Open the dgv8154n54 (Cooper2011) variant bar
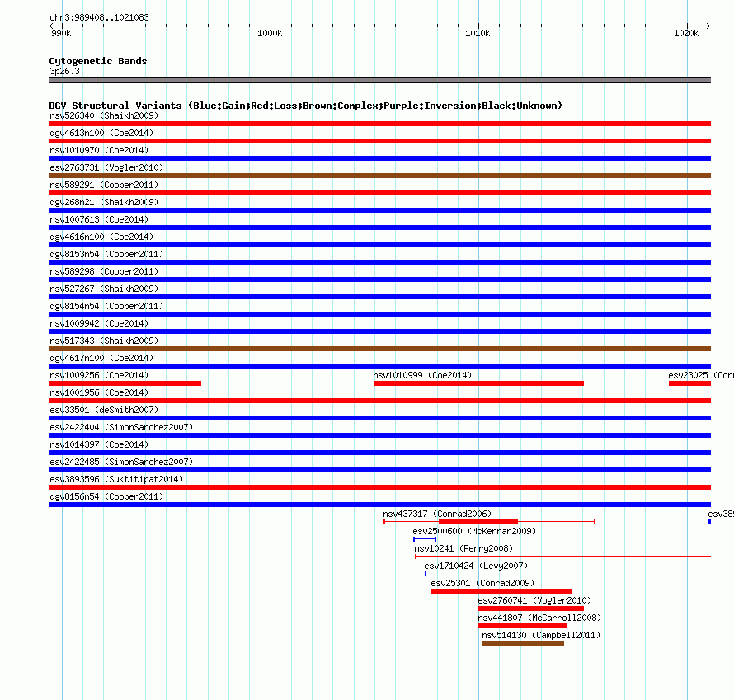Image resolution: width=734 pixels, height=700 pixels. [x=379, y=314]
